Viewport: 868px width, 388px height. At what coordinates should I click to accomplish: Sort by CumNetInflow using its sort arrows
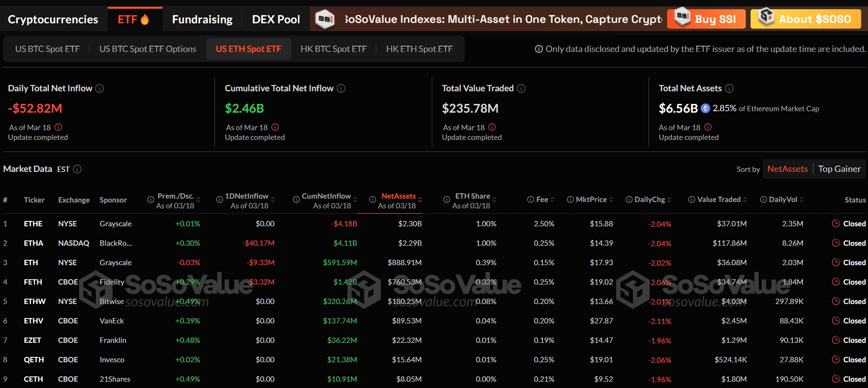pos(355,200)
